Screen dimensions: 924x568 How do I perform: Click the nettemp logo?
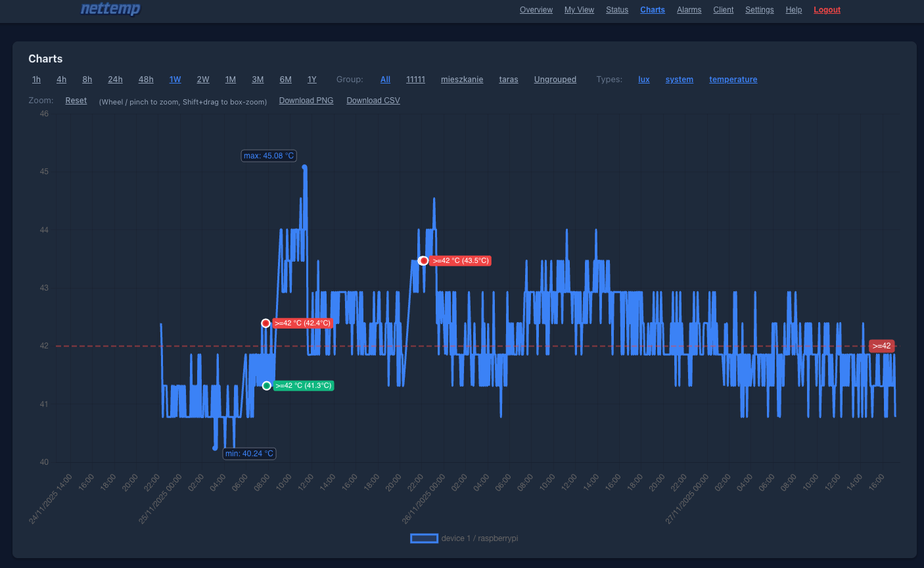tap(110, 9)
